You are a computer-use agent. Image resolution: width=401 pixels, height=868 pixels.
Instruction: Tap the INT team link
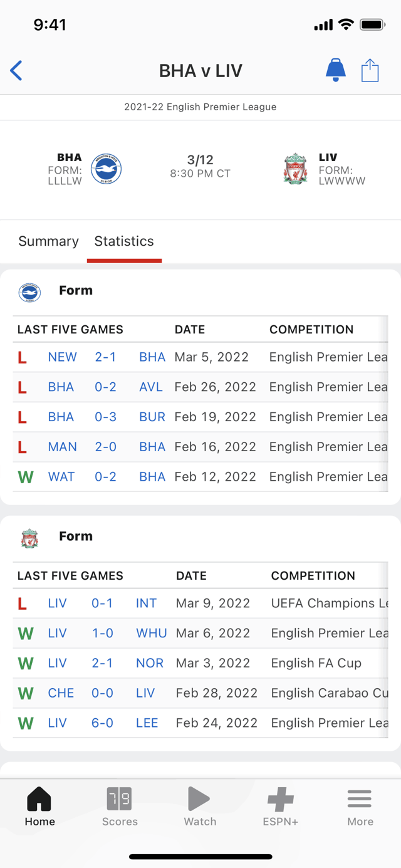click(x=146, y=604)
